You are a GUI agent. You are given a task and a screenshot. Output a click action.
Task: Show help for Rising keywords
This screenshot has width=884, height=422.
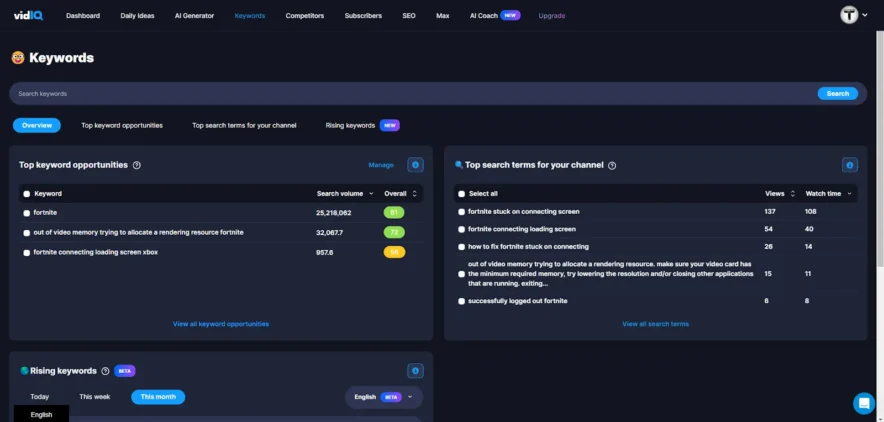(x=105, y=371)
